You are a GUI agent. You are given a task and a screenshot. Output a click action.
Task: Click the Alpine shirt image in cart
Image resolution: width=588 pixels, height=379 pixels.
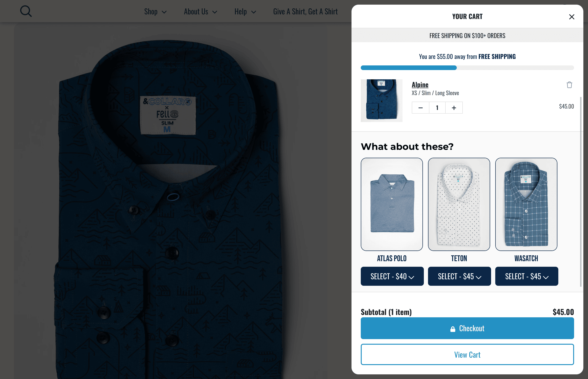tap(381, 101)
